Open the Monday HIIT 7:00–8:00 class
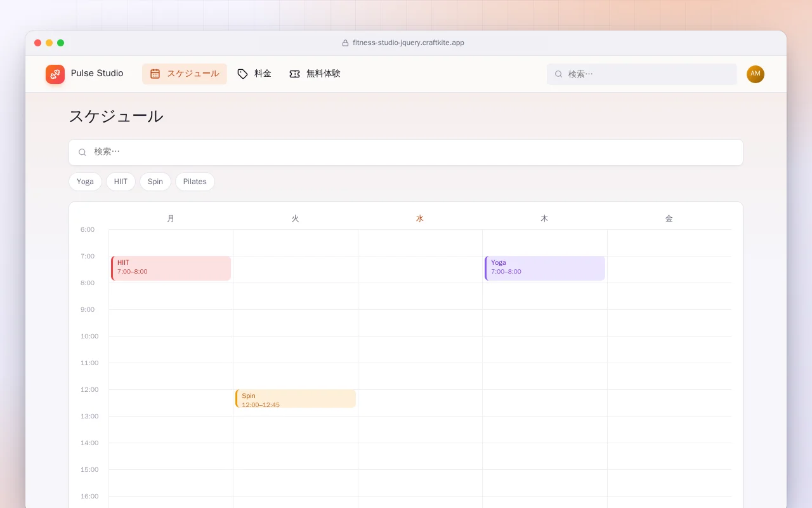Screen dimensions: 812x508 (x=171, y=268)
